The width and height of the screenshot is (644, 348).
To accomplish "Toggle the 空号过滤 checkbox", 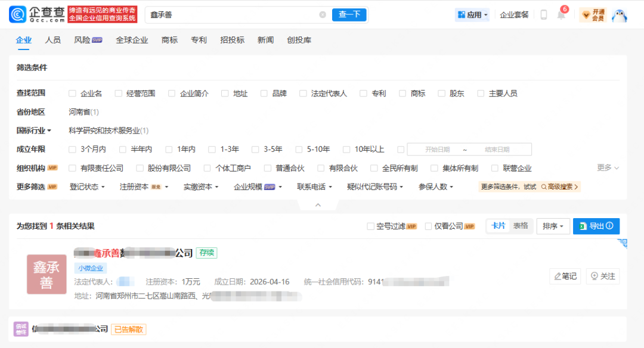I will click(x=370, y=226).
